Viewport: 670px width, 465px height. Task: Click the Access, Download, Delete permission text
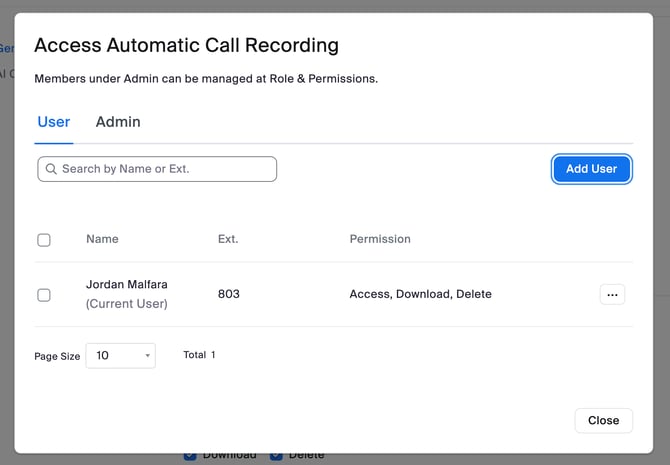point(420,294)
